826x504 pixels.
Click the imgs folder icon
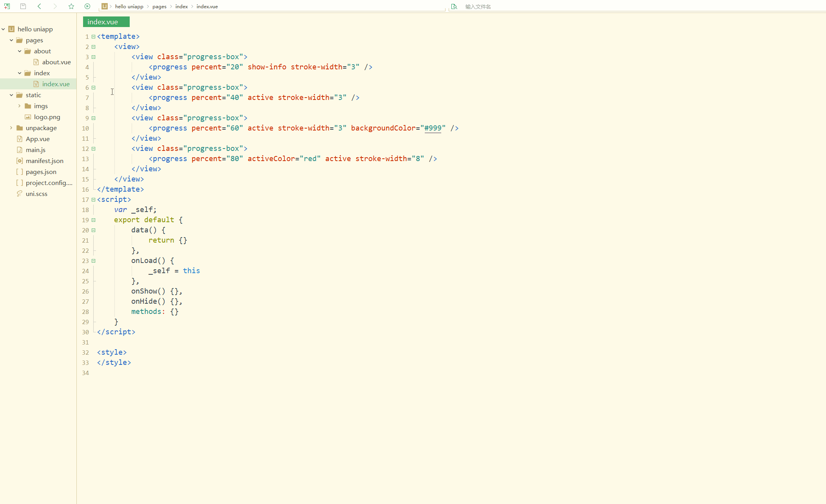(x=28, y=106)
